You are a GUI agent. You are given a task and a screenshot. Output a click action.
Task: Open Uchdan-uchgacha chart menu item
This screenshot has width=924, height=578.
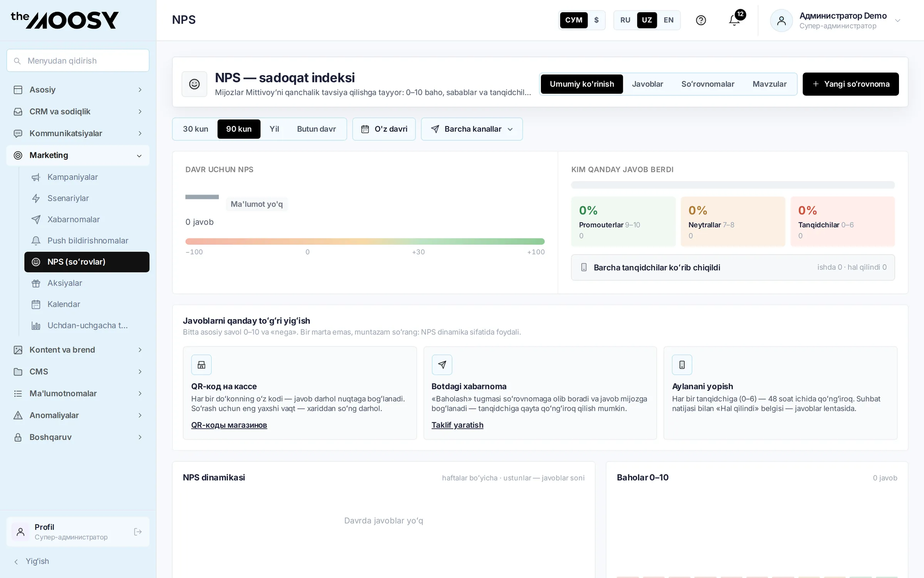pyautogui.click(x=87, y=325)
